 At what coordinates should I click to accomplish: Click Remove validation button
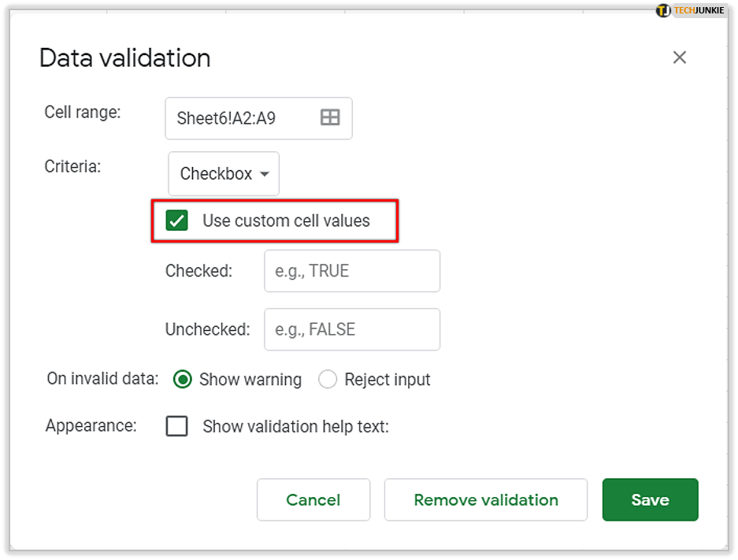pyautogui.click(x=486, y=500)
